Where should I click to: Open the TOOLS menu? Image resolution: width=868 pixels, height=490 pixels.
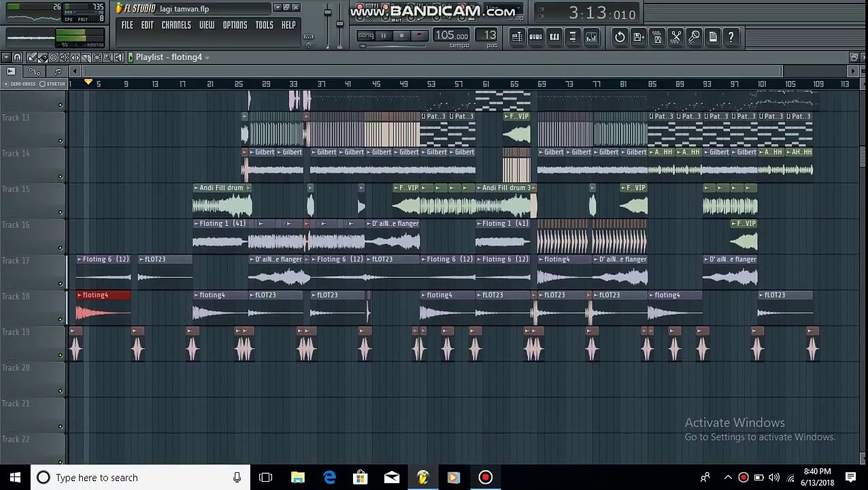(x=264, y=25)
